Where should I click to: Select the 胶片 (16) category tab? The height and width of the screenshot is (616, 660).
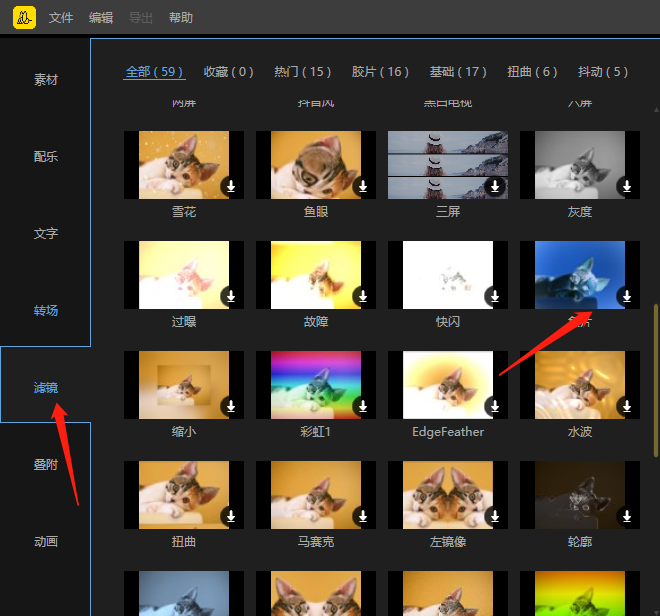point(380,72)
